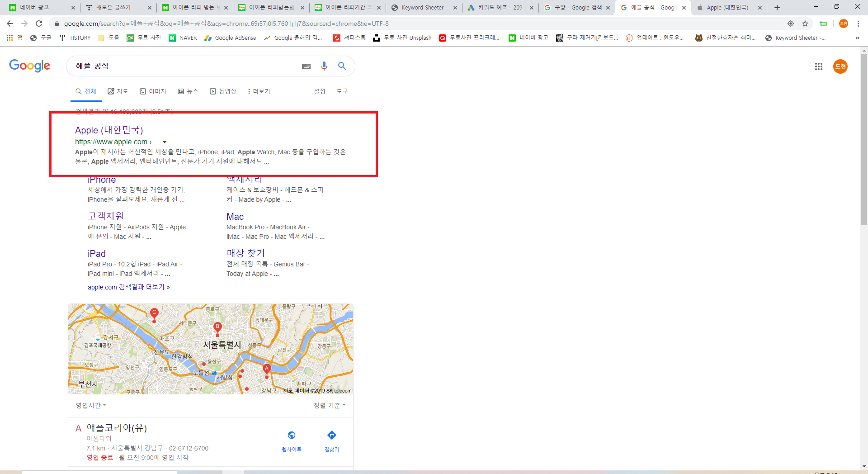
Task: Close the 애플 공식 browser tab
Action: click(x=684, y=8)
